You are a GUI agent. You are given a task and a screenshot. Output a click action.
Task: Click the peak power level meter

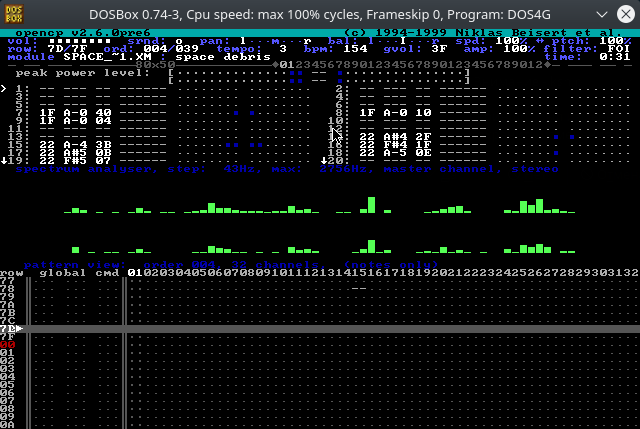point(320,77)
